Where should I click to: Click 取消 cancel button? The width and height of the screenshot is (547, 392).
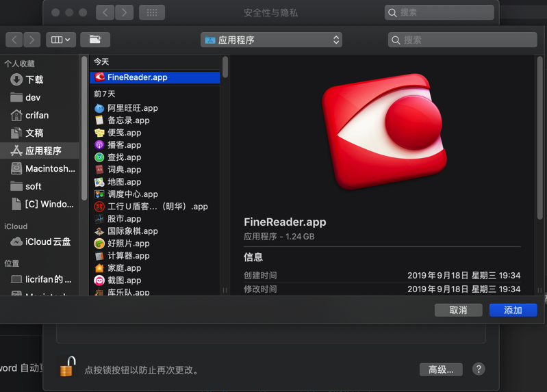coord(459,310)
